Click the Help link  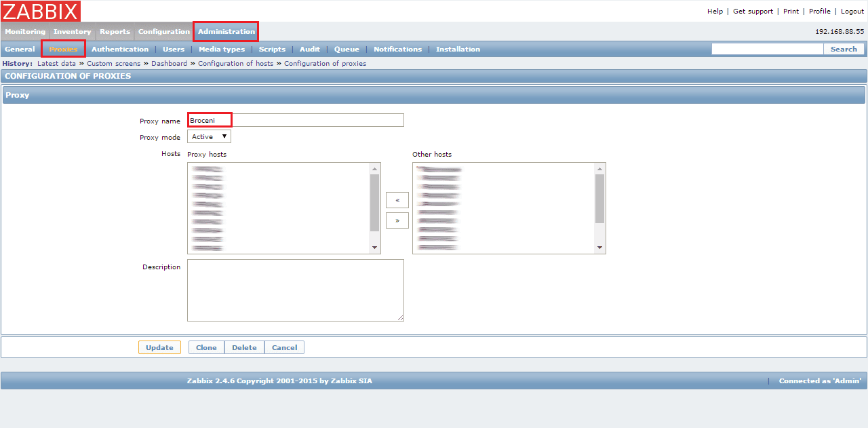point(715,12)
